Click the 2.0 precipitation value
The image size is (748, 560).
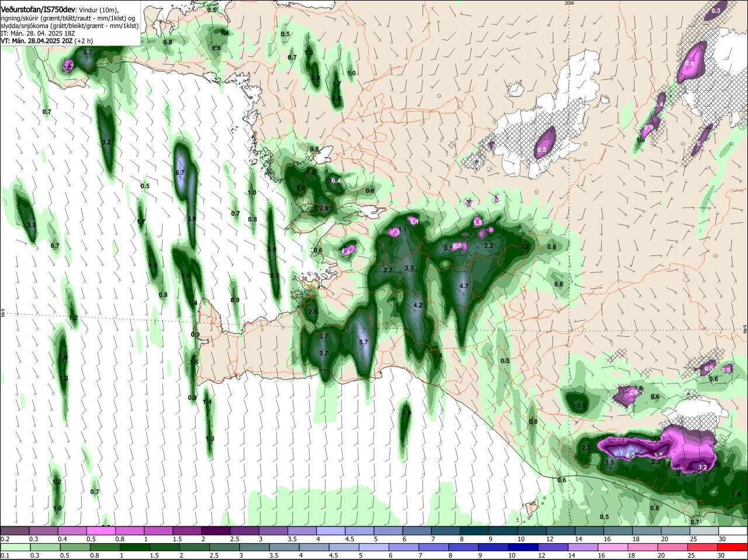click(x=316, y=78)
